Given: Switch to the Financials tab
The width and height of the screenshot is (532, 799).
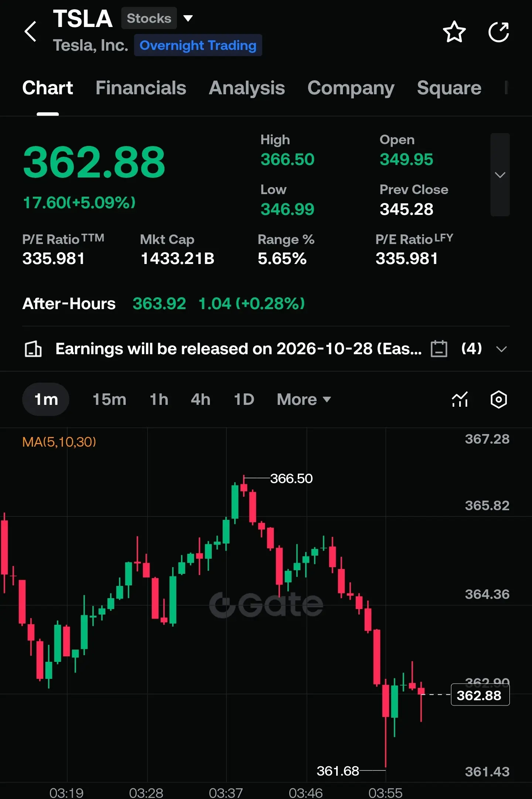Looking at the screenshot, I should tap(141, 88).
